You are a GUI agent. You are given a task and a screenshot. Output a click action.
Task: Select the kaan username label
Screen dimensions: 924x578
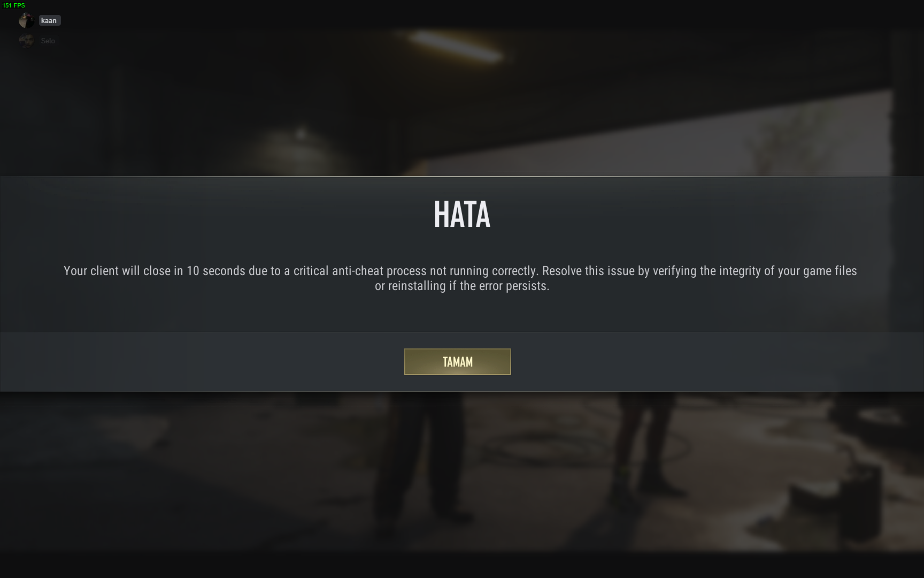pyautogui.click(x=49, y=20)
